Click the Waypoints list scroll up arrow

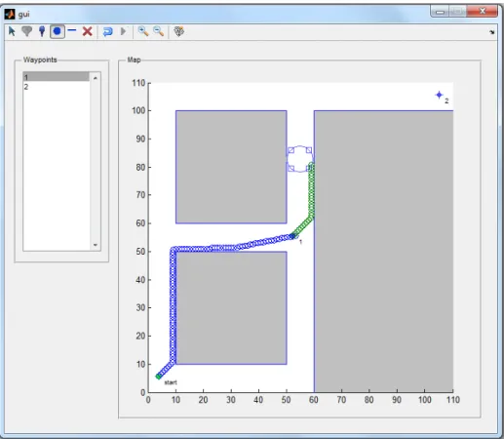tap(96, 78)
